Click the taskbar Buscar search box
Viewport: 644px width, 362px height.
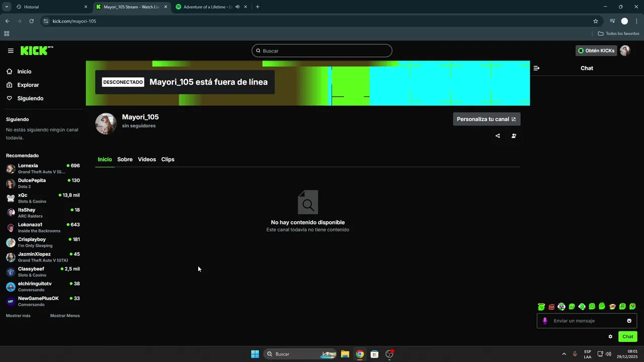tap(301, 354)
